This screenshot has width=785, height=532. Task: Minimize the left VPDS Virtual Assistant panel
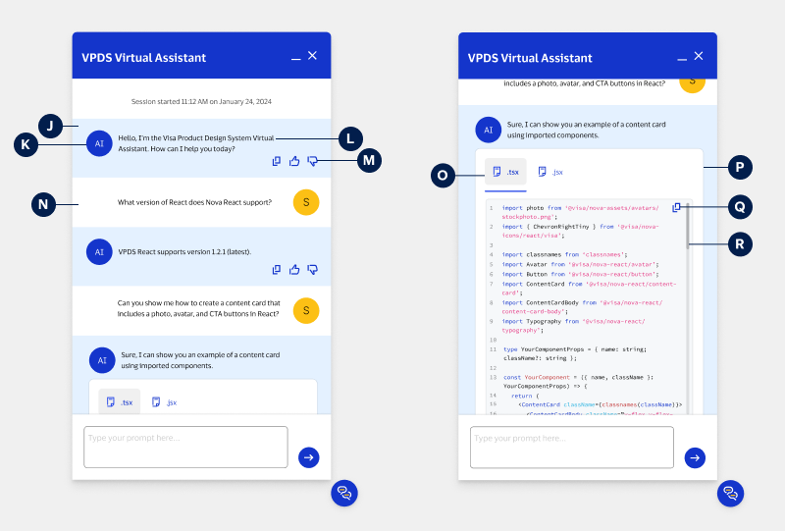coord(296,59)
